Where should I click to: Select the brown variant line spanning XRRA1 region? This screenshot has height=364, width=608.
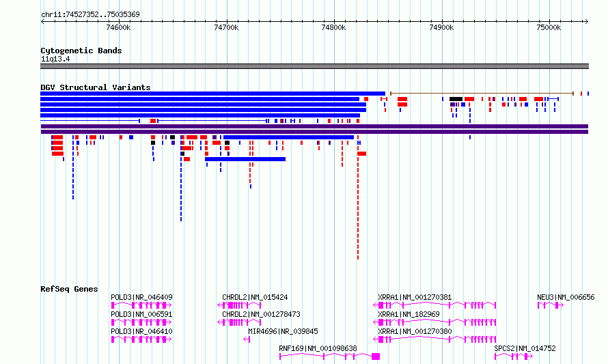pyautogui.click(x=482, y=94)
